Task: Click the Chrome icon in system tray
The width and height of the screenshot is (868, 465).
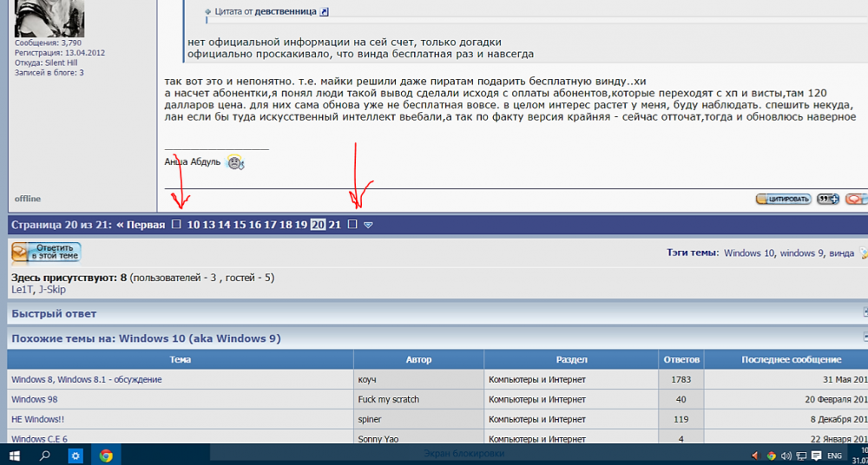Action: pos(771,456)
